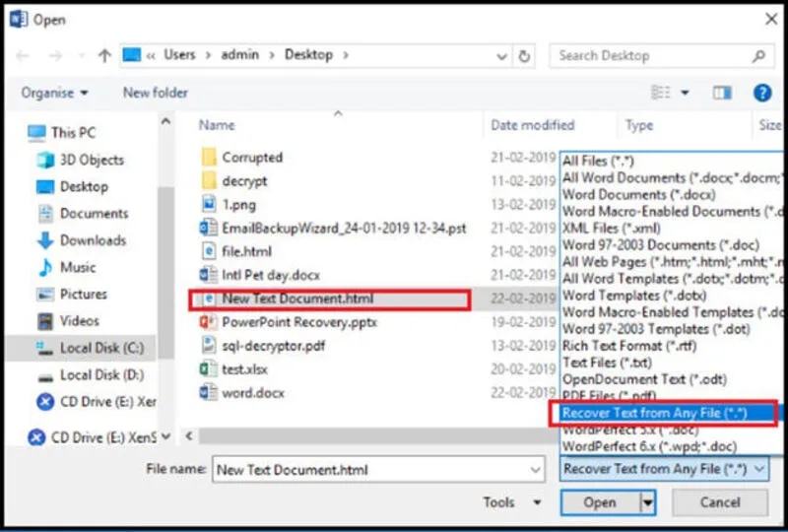Click the Help question mark icon

coord(761,93)
